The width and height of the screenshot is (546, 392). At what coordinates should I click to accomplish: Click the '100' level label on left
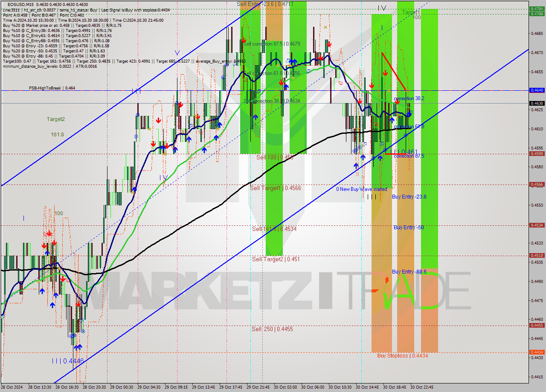[x=59, y=213]
